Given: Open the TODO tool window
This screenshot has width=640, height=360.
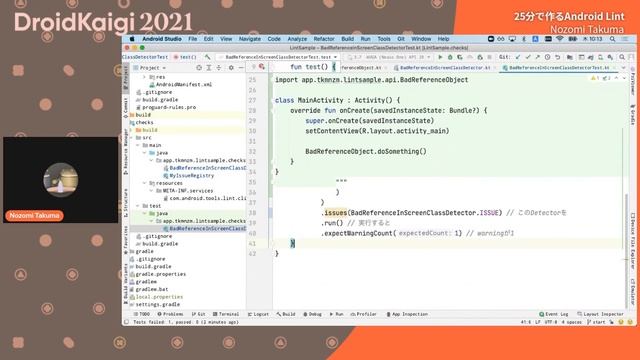Looking at the screenshot, I should click(x=142, y=314).
